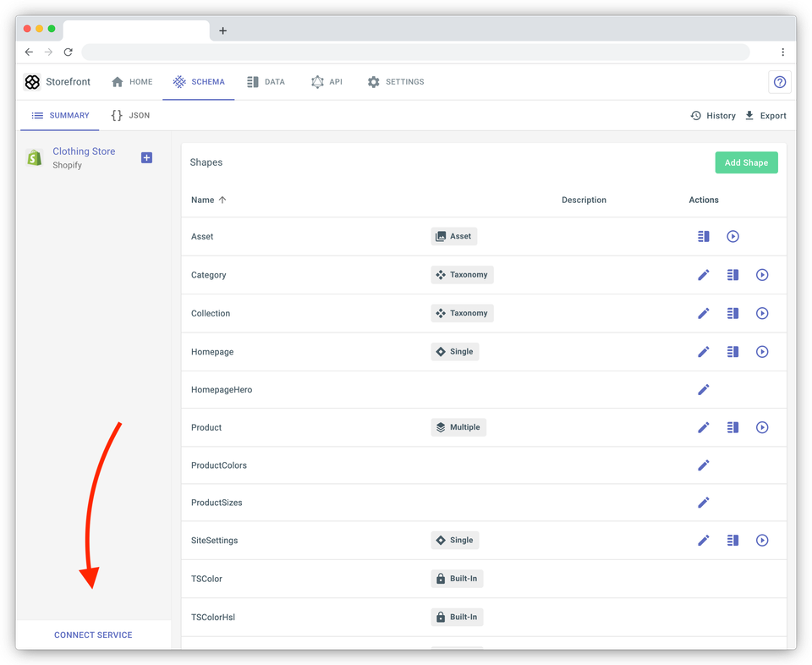Open schema History
812x665 pixels.
coord(713,116)
